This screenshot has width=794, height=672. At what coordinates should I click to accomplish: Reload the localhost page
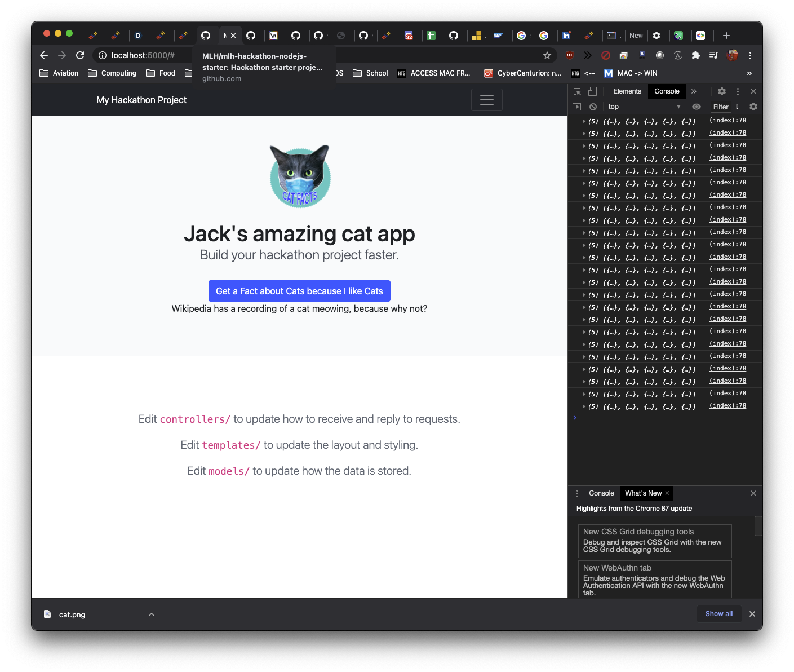click(80, 55)
